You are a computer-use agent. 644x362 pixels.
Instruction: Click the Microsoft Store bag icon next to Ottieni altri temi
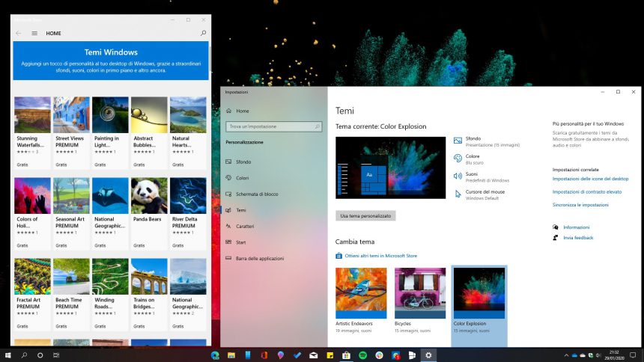tap(338, 256)
